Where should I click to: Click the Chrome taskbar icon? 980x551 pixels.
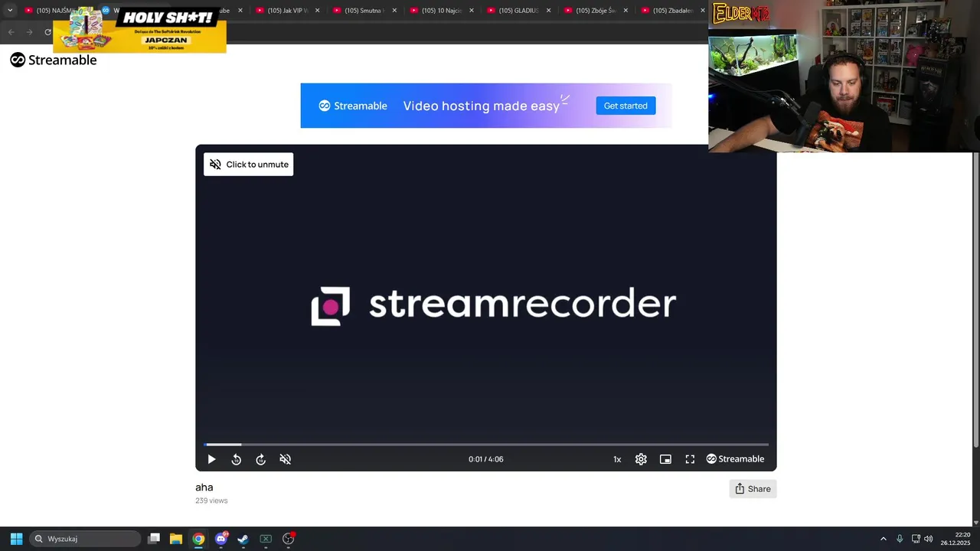(198, 539)
